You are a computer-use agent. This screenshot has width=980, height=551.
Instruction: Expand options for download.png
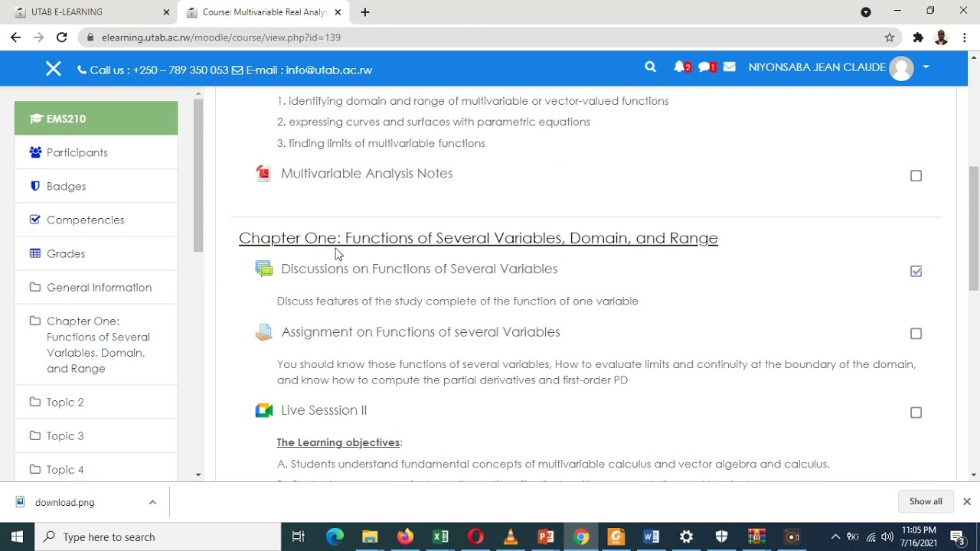click(x=152, y=502)
